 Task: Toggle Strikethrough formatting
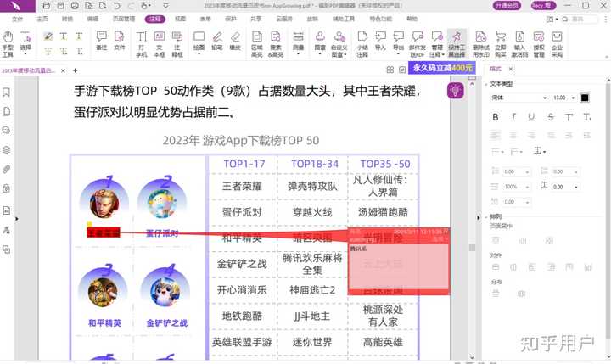pyautogui.click(x=550, y=117)
